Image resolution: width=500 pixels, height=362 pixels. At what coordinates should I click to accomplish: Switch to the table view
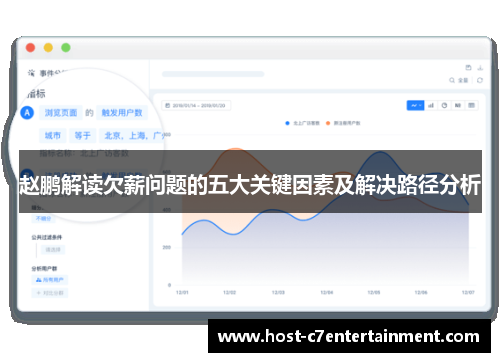[471, 105]
